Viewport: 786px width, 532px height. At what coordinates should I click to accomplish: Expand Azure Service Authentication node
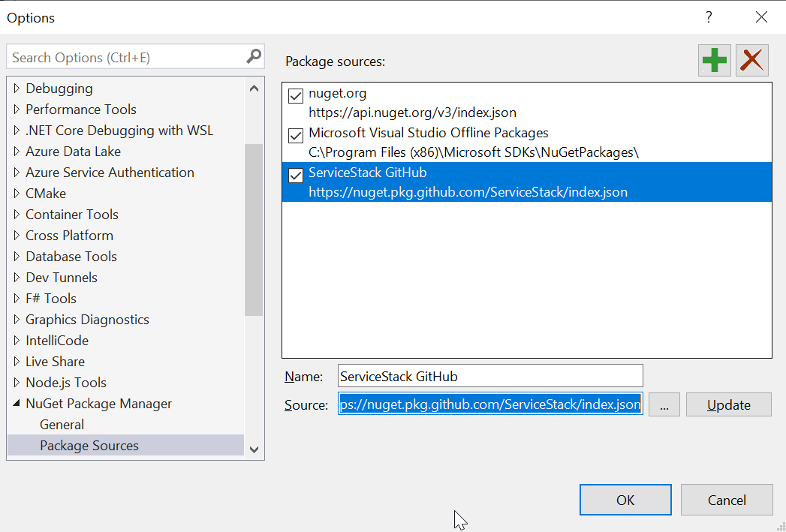pyautogui.click(x=17, y=173)
